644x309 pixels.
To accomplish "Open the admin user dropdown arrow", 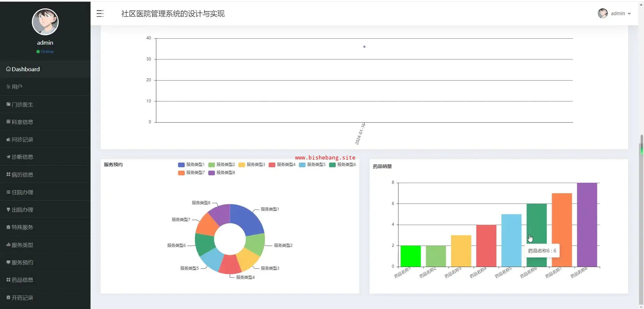I will (x=629, y=14).
